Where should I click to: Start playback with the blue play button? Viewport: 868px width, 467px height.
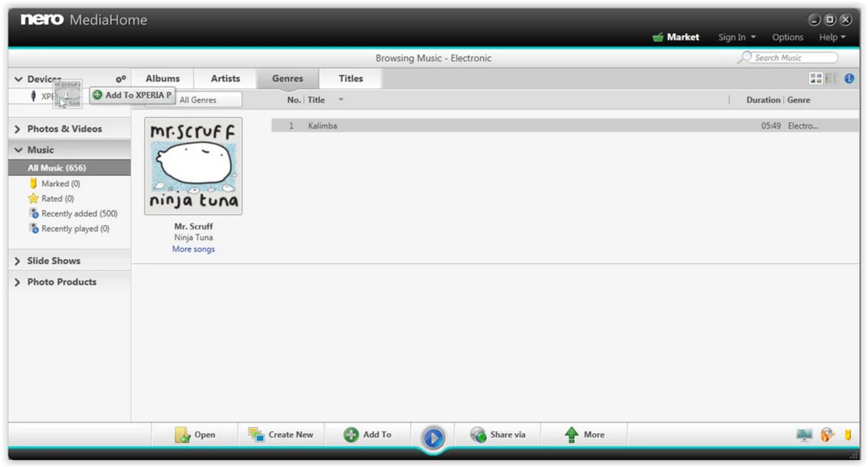[x=433, y=437]
